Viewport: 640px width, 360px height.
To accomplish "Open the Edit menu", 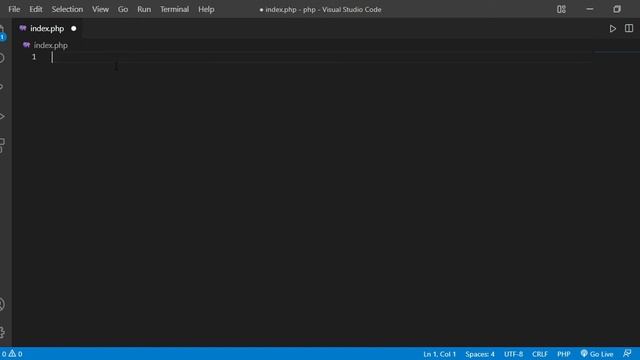I will coord(36,9).
